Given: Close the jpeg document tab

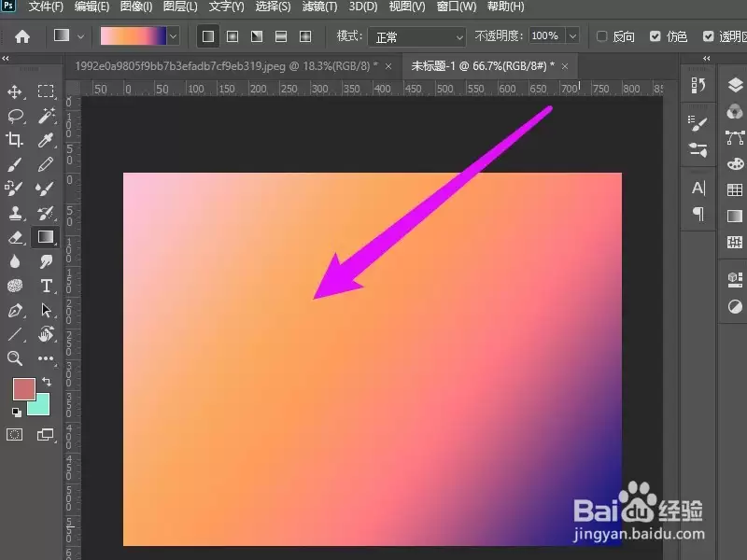Looking at the screenshot, I should click(x=388, y=66).
